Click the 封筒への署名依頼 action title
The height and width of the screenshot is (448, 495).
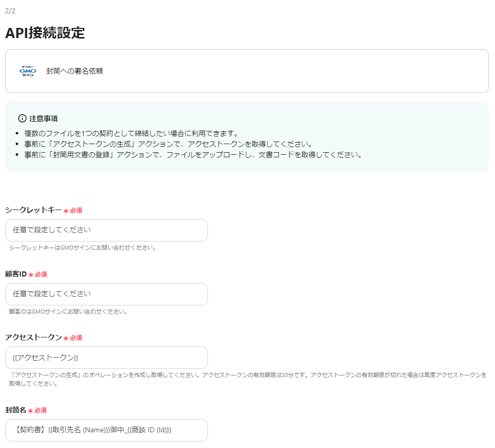(75, 71)
